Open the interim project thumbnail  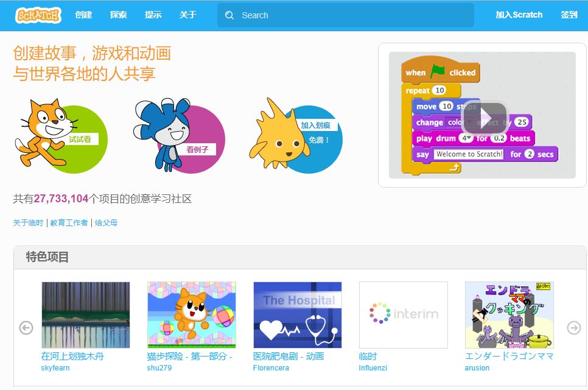(x=404, y=315)
